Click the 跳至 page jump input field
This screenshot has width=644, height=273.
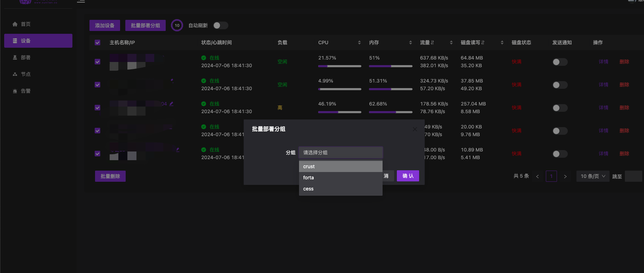(633, 176)
